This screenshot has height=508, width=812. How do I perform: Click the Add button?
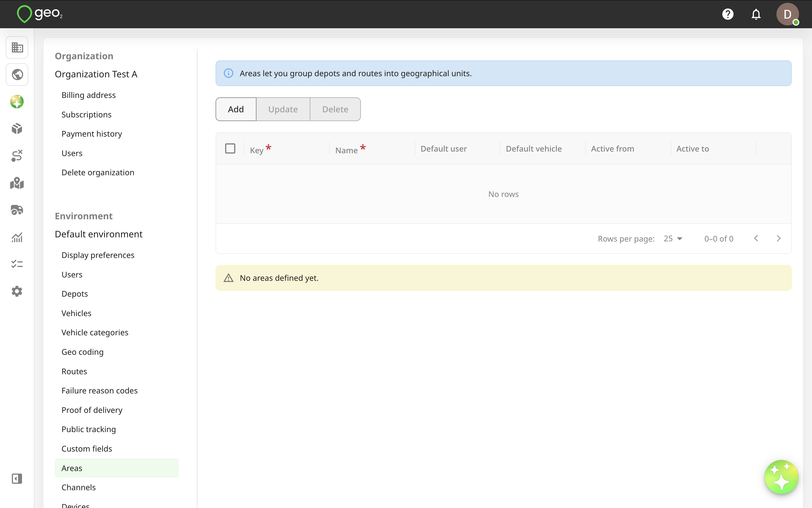(x=236, y=109)
